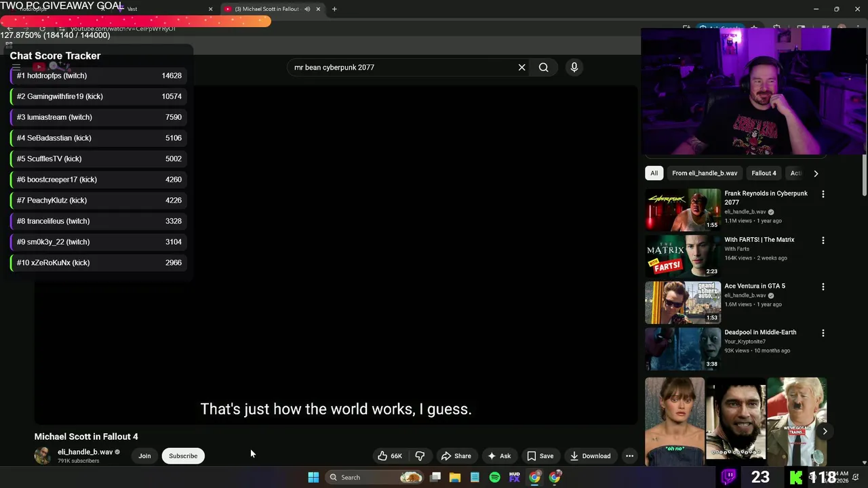Open Spotify from the taskbar

[494, 477]
